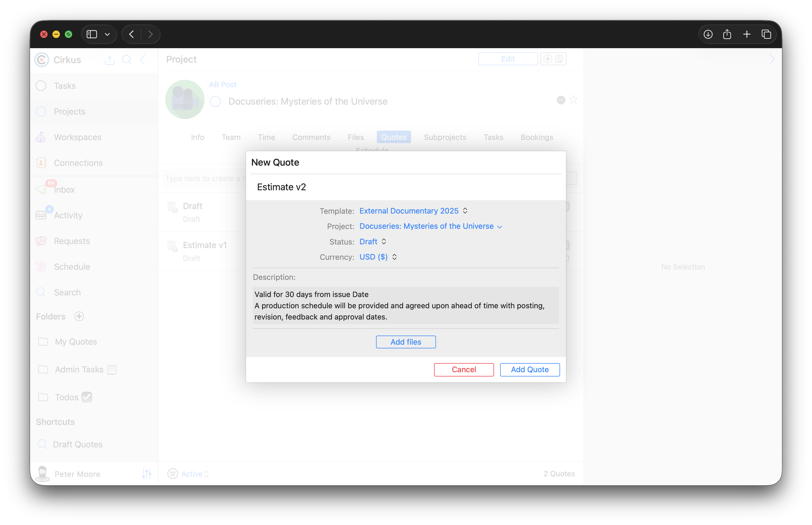
Task: Click the settings sliders icon beside Peter Moore
Action: tap(147, 474)
